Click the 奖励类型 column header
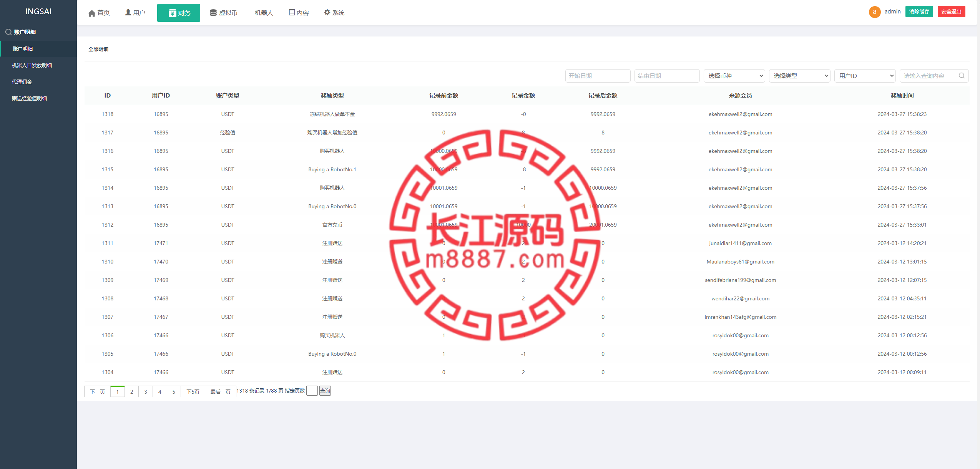The height and width of the screenshot is (469, 980). 332,95
